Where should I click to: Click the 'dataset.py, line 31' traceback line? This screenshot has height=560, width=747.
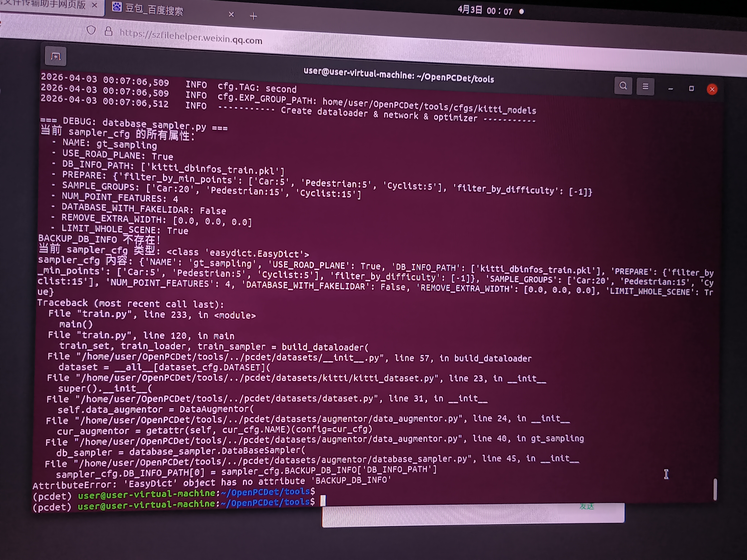(x=267, y=399)
